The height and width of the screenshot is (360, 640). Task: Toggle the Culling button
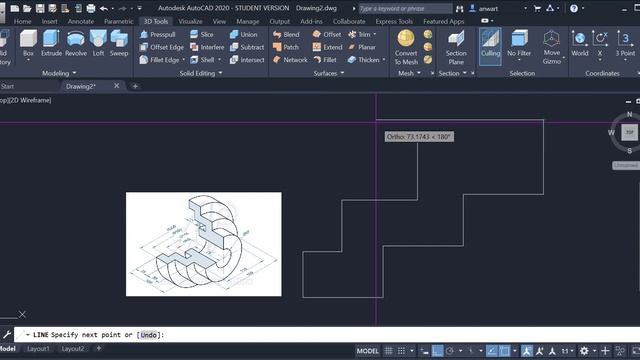pos(490,46)
